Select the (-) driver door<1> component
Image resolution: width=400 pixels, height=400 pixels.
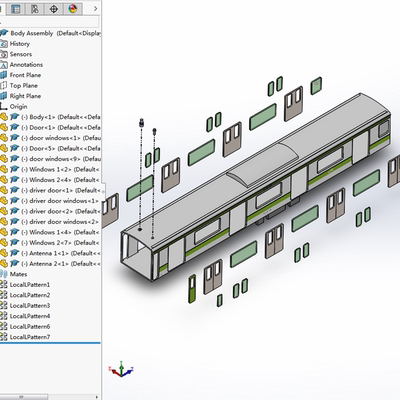[61, 190]
